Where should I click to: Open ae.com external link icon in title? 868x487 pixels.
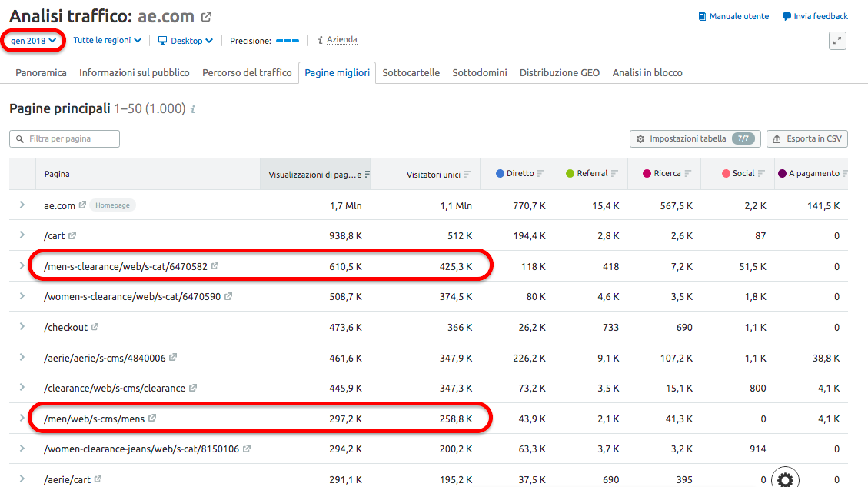click(206, 17)
